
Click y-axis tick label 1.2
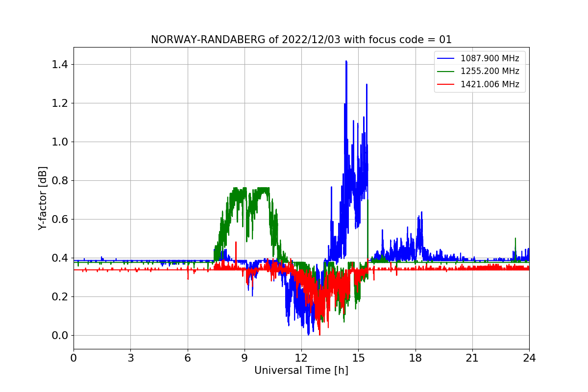point(61,103)
